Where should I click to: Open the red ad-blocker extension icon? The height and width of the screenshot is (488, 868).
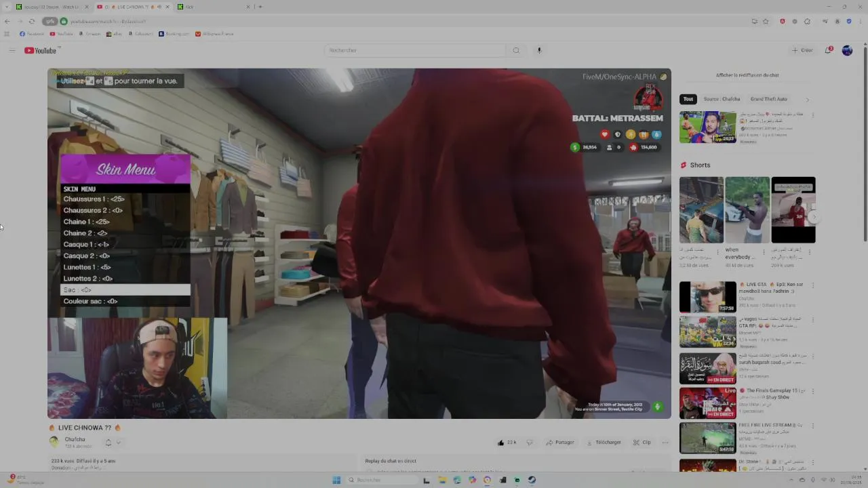coord(782,21)
